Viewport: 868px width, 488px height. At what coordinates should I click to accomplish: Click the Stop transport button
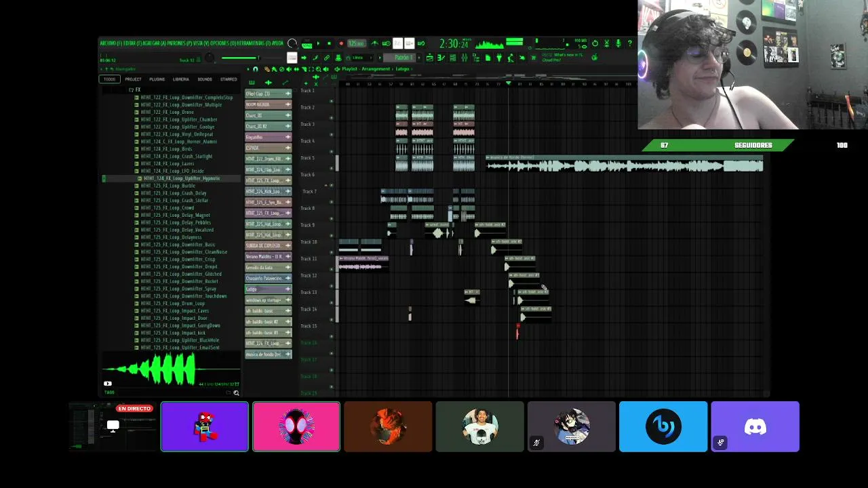pyautogui.click(x=329, y=43)
